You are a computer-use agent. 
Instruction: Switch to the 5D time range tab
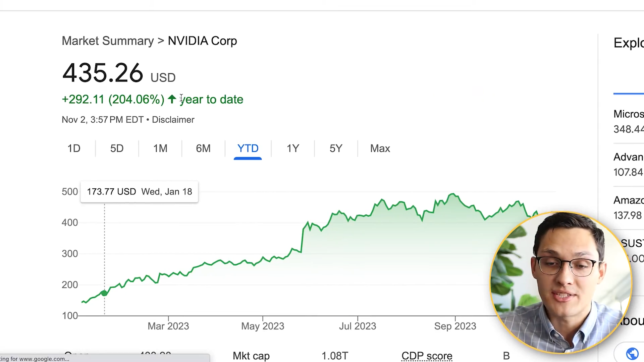pos(117,148)
